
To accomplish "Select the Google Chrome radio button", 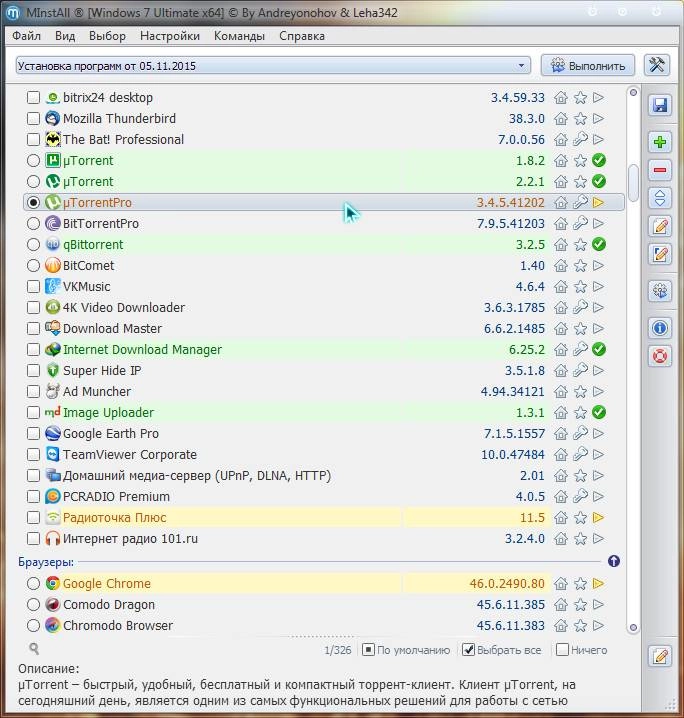I will point(33,583).
